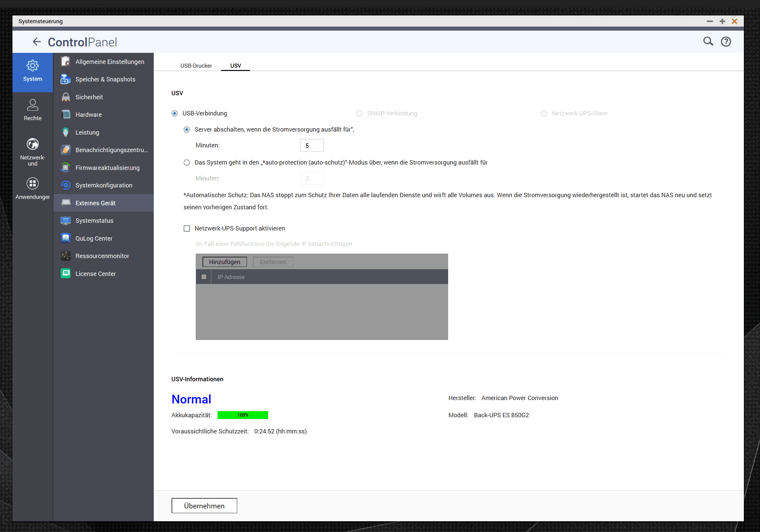This screenshot has width=760, height=532.
Task: Open Systemkonfiguration menu entry
Action: point(104,185)
